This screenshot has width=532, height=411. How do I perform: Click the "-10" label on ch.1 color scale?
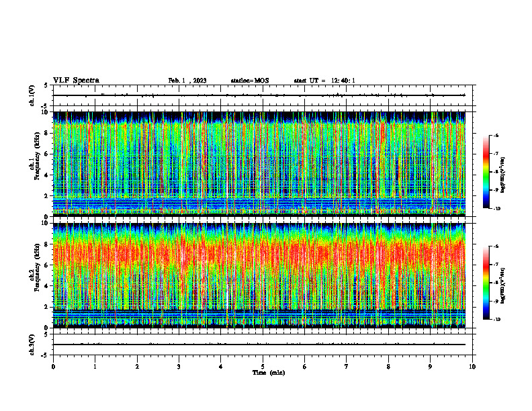(x=497, y=208)
